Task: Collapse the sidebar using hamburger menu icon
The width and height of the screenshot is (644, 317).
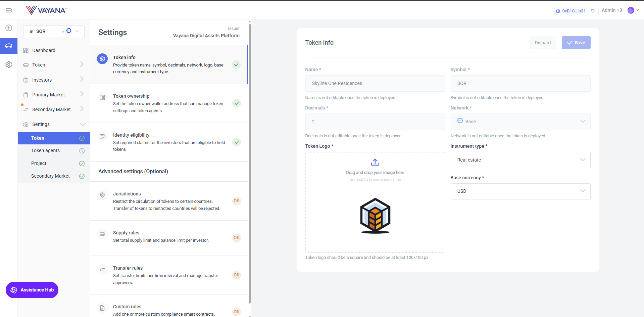Action: (9, 10)
